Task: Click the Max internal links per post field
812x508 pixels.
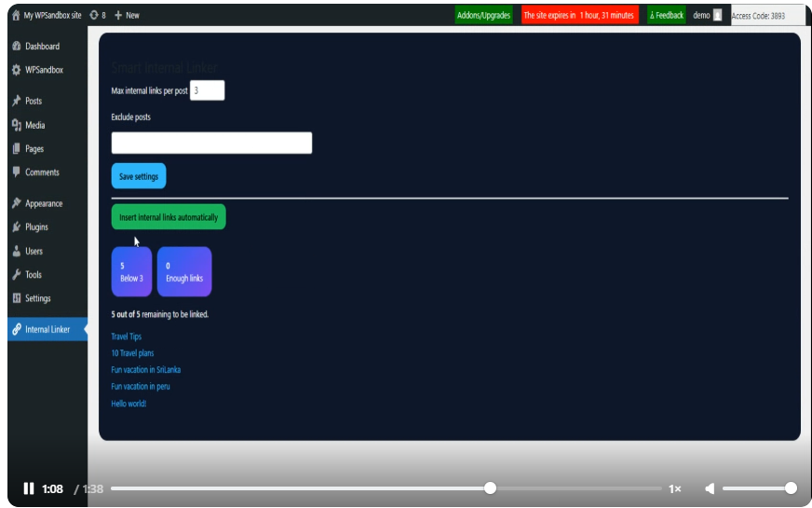Action: click(207, 90)
